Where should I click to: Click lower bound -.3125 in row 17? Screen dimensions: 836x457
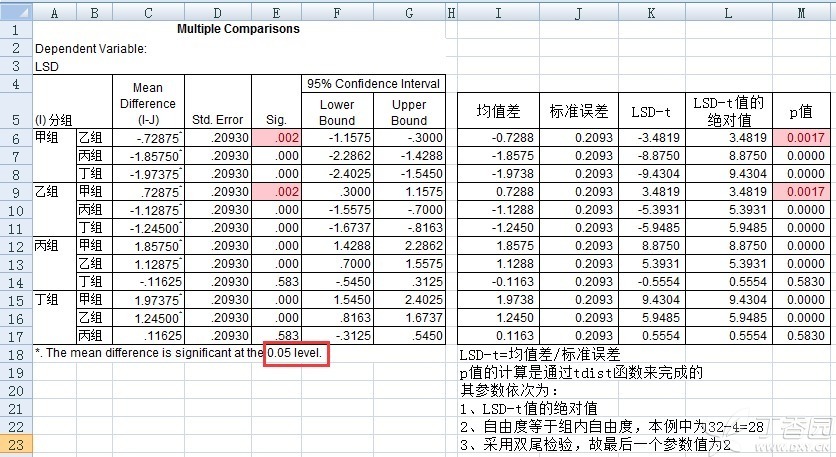(x=337, y=336)
